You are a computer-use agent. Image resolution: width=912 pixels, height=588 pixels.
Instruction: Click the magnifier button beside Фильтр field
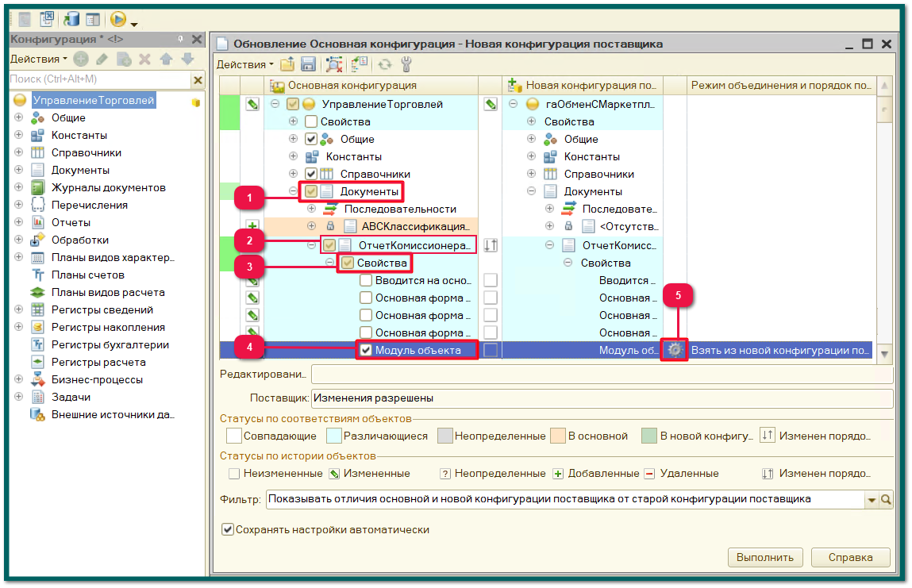886,500
